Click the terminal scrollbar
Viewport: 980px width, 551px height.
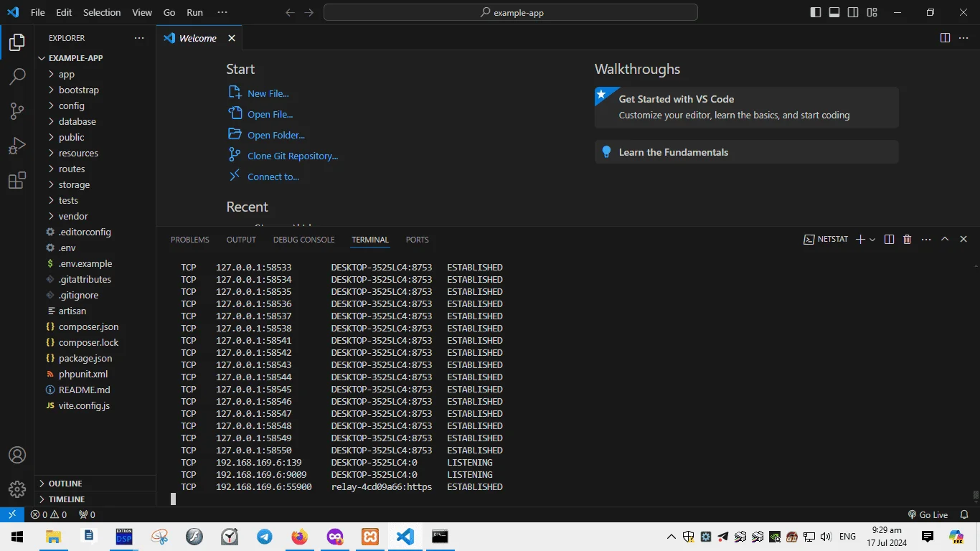pos(976,496)
